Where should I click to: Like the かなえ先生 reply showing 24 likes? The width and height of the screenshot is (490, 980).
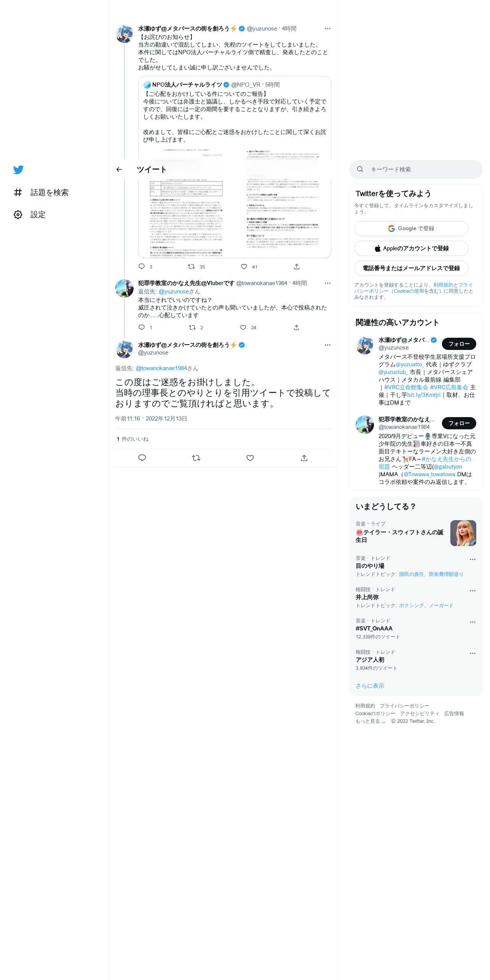click(243, 327)
